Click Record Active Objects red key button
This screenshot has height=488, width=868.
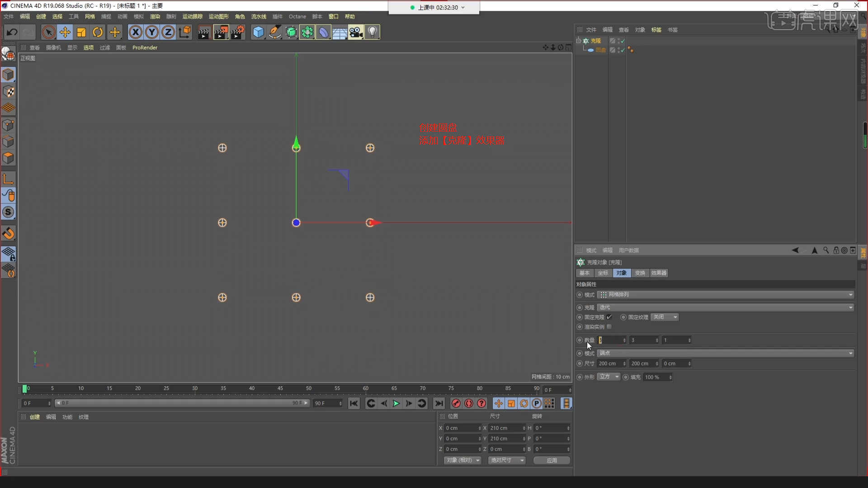coord(456,404)
